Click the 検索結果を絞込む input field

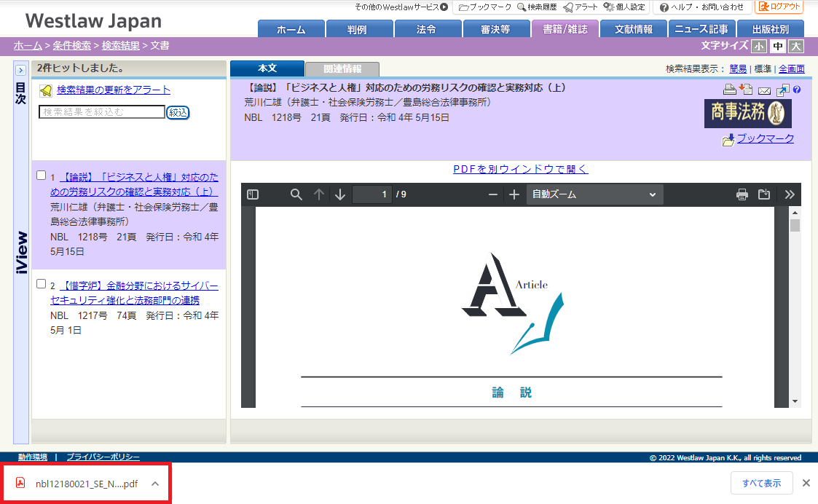pyautogui.click(x=102, y=111)
